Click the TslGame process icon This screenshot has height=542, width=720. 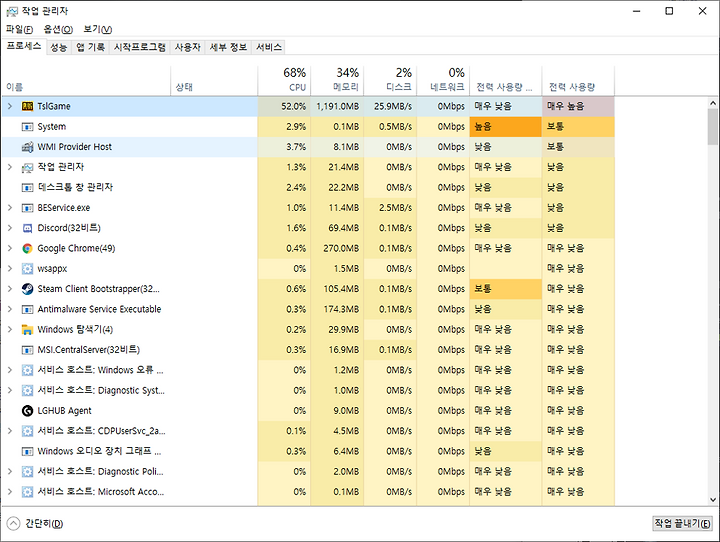pyautogui.click(x=28, y=107)
